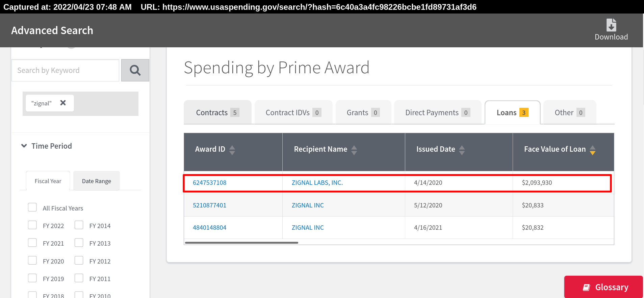Check the FY 2011 checkbox
This screenshot has width=644, height=298.
[79, 278]
